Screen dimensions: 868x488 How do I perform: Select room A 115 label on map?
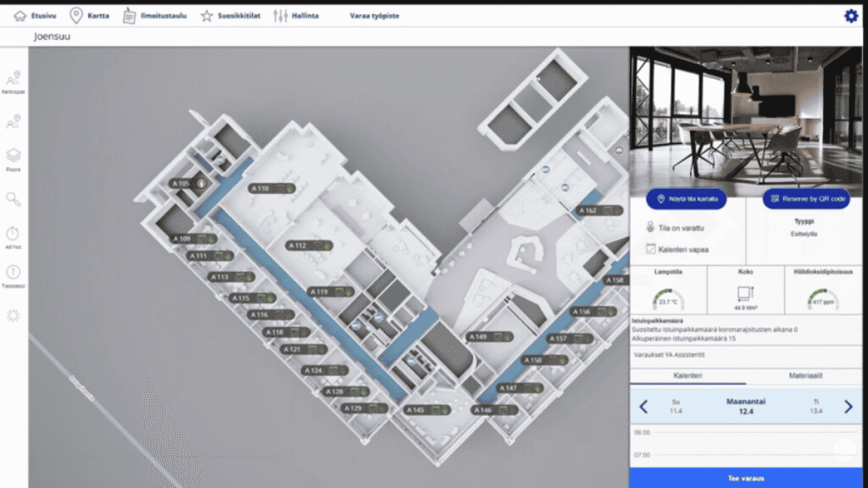pos(253,297)
